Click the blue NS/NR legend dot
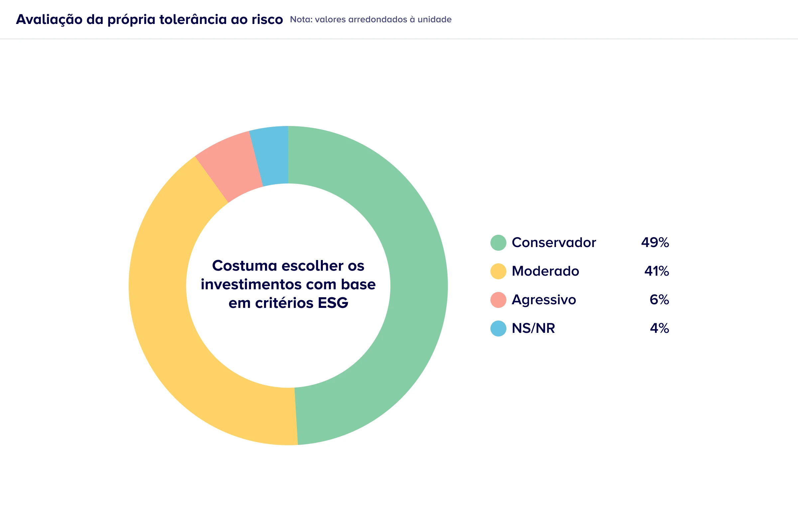The width and height of the screenshot is (798, 532). click(498, 328)
